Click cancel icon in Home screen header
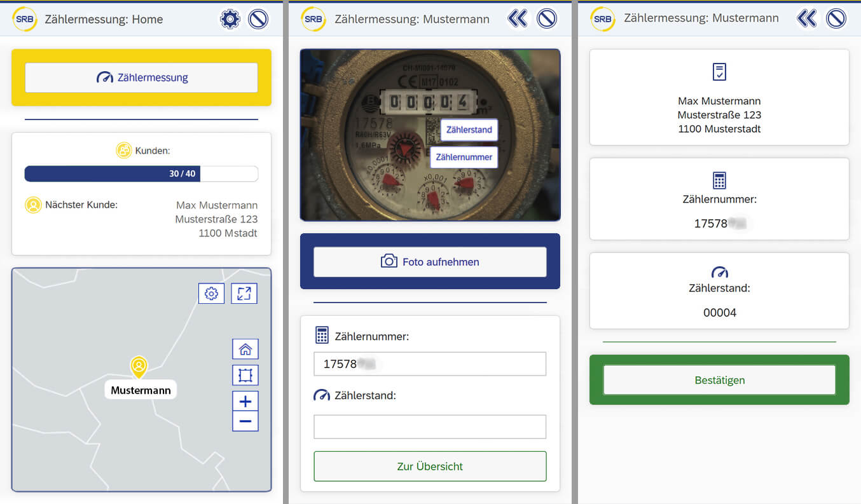The height and width of the screenshot is (504, 861). [258, 19]
